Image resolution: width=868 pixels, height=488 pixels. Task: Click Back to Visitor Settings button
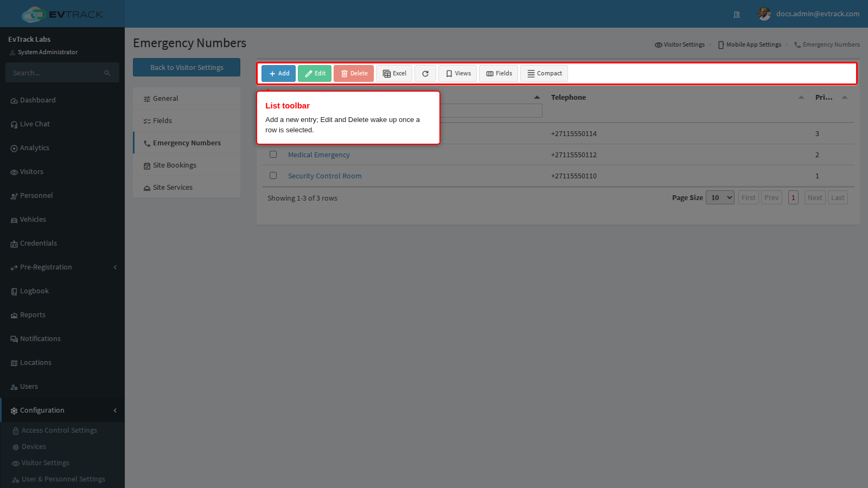187,67
